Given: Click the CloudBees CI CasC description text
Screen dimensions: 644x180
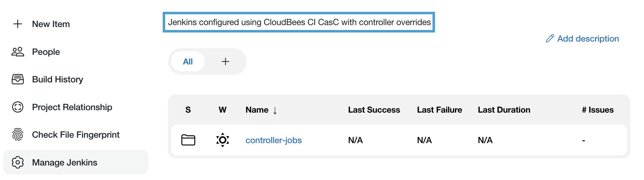Looking at the screenshot, I should coord(299,22).
